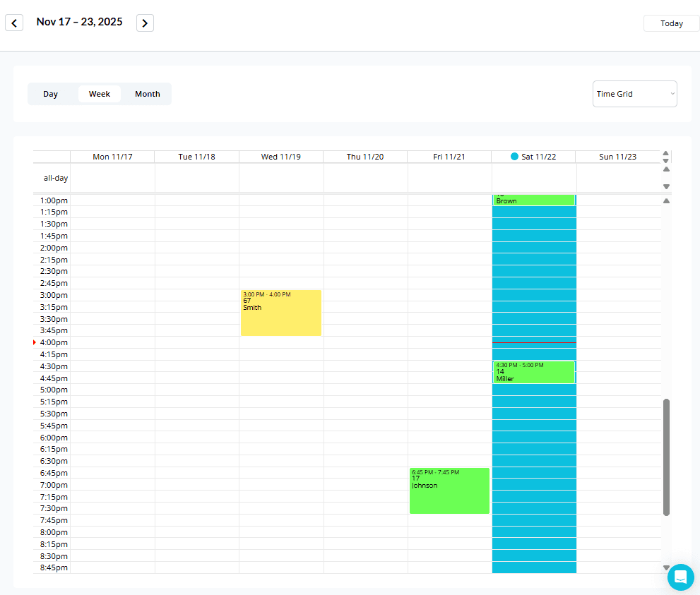
Task: Open the Johnson 6:45 PM appointment
Action: (449, 489)
